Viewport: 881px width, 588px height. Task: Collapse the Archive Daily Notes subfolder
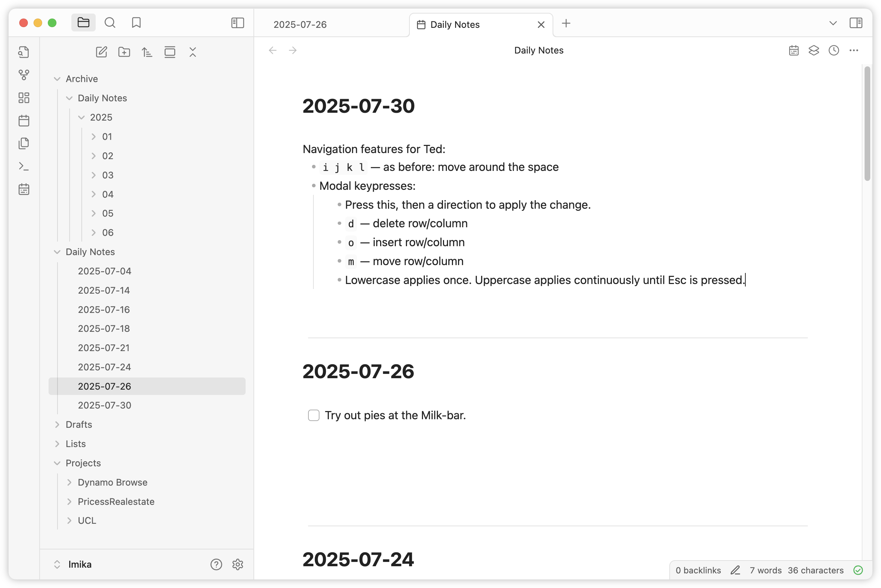pyautogui.click(x=69, y=98)
